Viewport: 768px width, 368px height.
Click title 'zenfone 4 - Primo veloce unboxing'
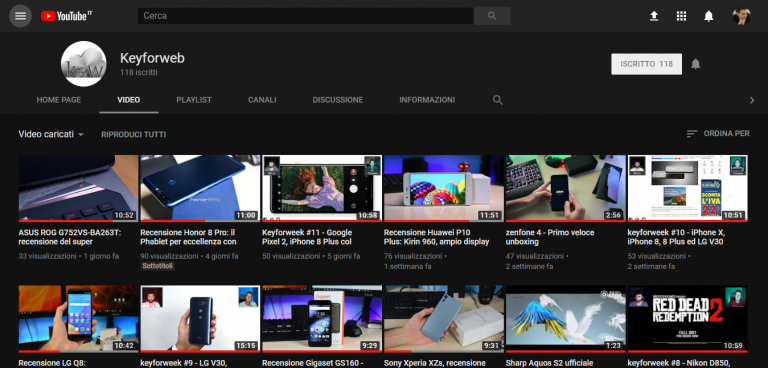550,237
